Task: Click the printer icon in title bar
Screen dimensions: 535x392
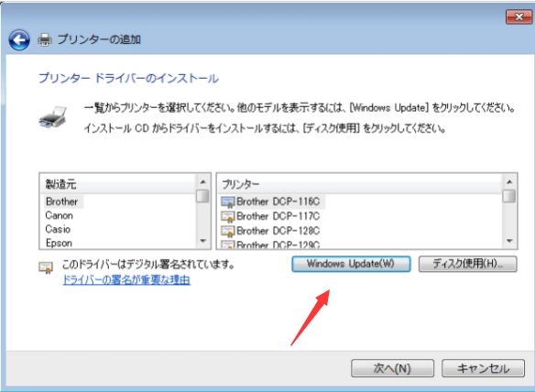Action: tap(45, 40)
